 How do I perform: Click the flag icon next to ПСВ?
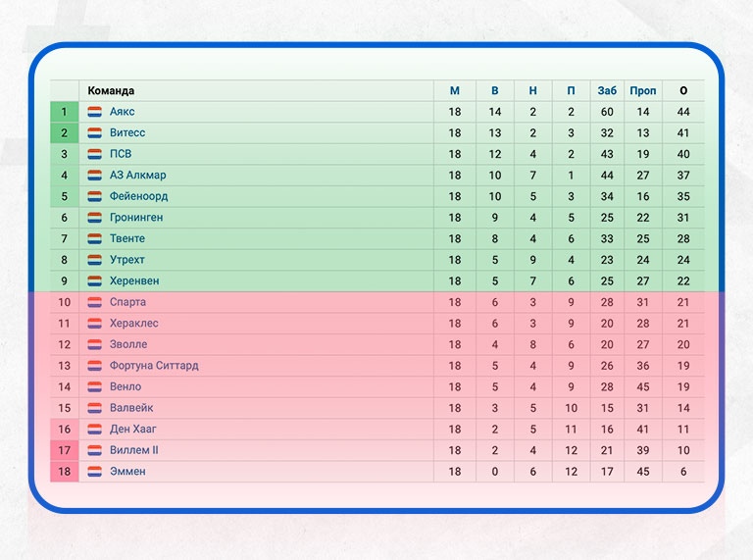(95, 154)
